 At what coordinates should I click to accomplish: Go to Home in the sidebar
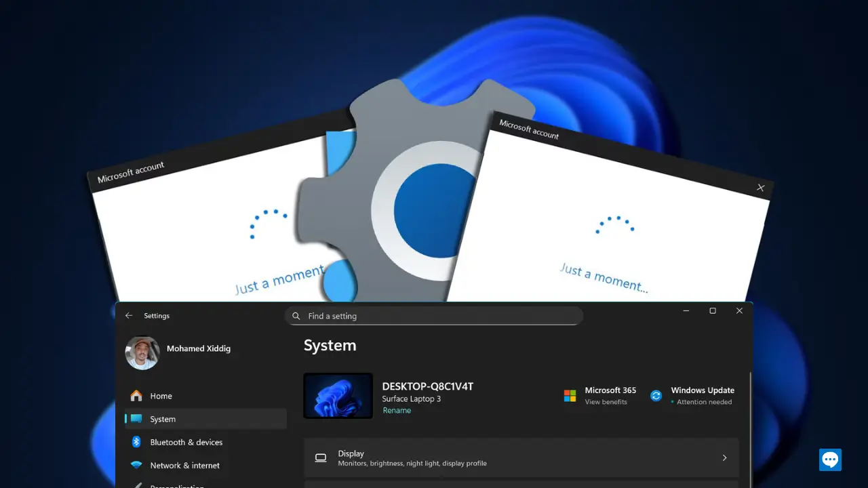161,396
